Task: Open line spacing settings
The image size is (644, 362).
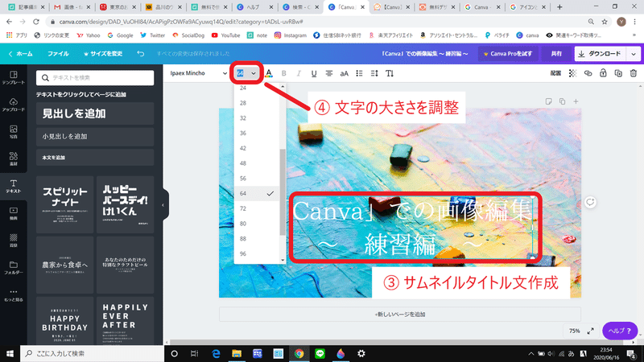Action: (374, 73)
